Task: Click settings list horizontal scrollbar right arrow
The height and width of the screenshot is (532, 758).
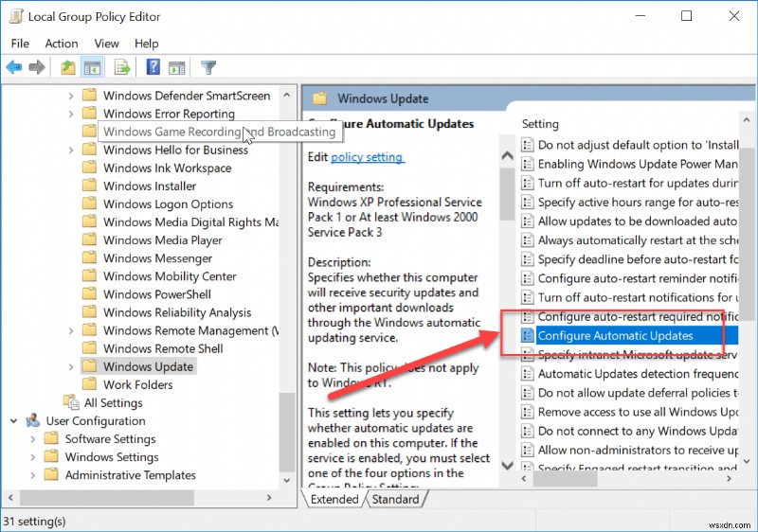Action: (729, 478)
